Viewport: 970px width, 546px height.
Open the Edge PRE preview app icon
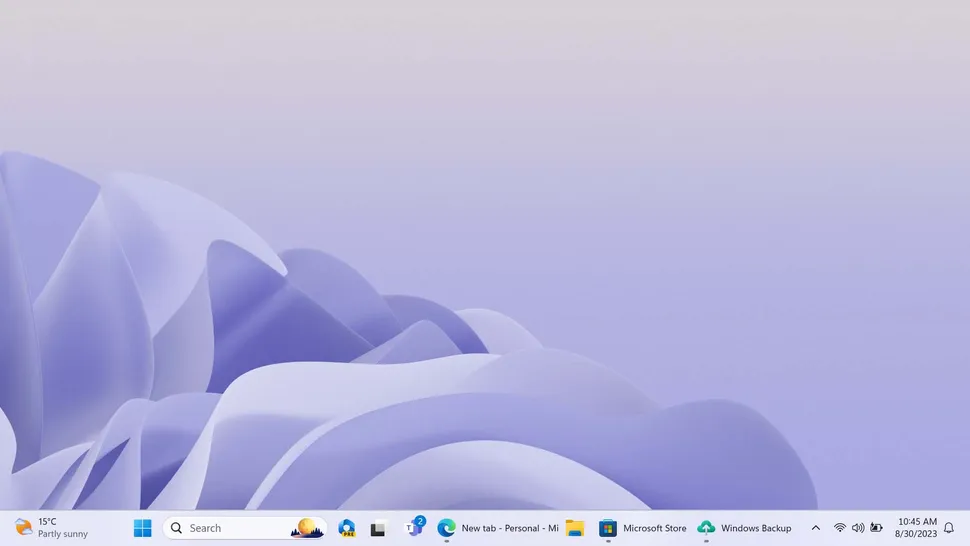(x=347, y=528)
